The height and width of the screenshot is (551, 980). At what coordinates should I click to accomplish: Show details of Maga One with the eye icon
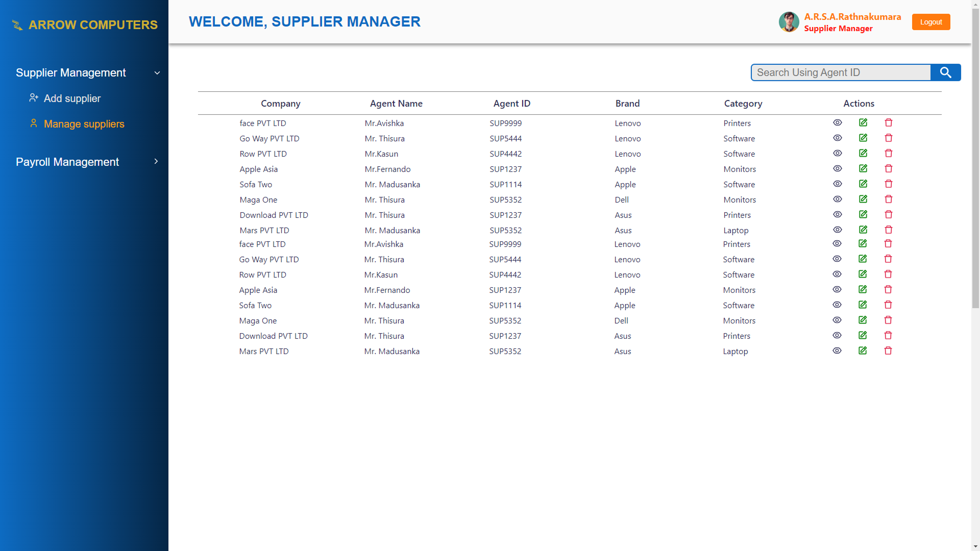tap(837, 199)
